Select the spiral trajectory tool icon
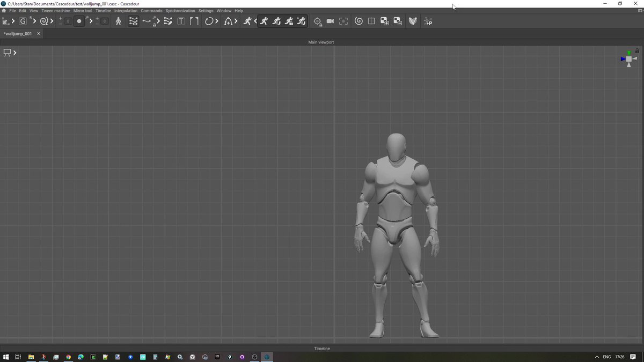 coord(45,21)
